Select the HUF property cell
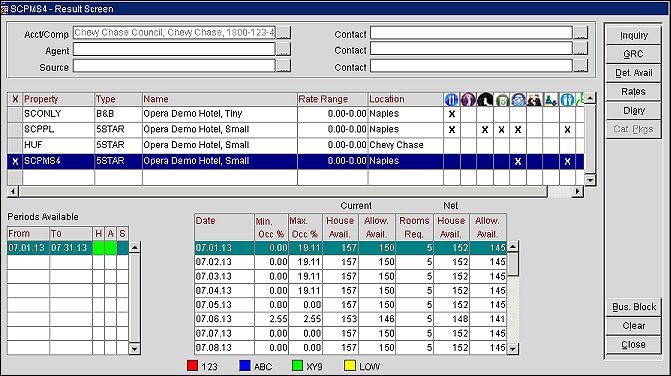The height and width of the screenshot is (376, 671). tap(58, 145)
